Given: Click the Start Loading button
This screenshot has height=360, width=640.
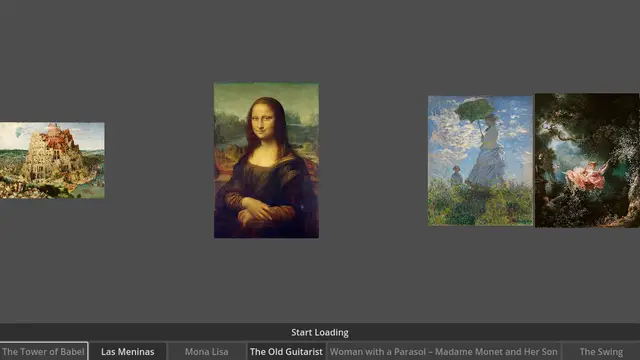Looking at the screenshot, I should pyautogui.click(x=320, y=332).
